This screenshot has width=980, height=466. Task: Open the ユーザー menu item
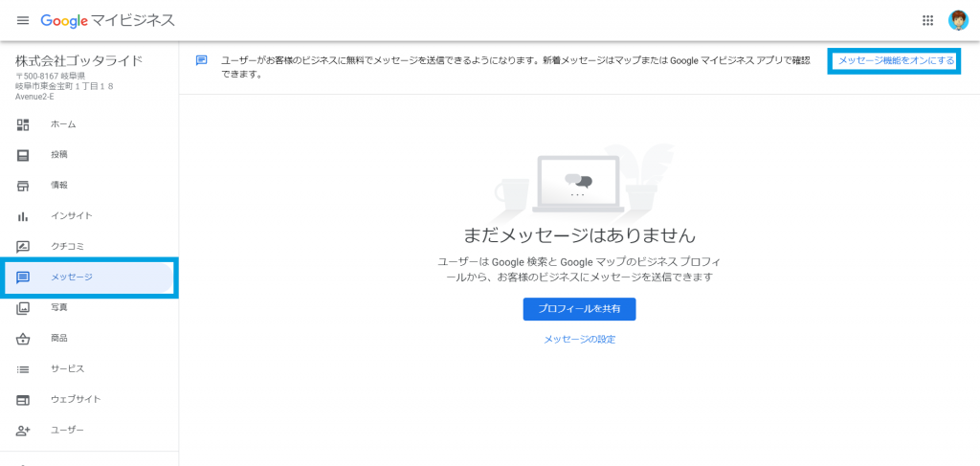pos(67,431)
